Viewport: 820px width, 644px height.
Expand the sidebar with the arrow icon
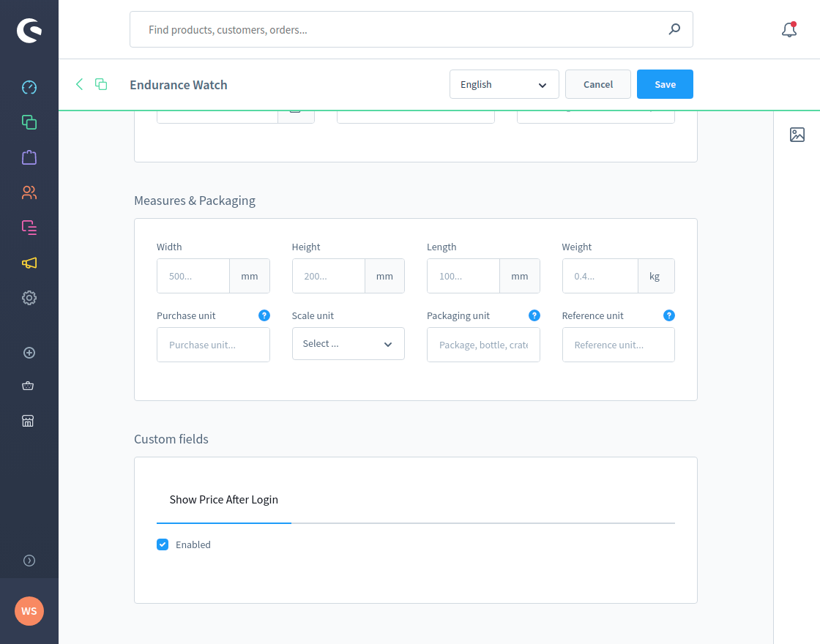click(x=29, y=561)
